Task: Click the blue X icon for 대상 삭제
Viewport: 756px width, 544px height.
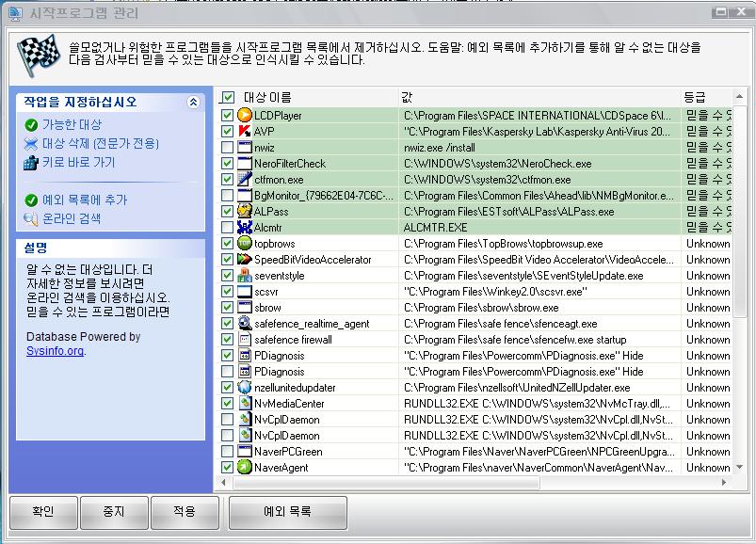Action: [x=31, y=144]
